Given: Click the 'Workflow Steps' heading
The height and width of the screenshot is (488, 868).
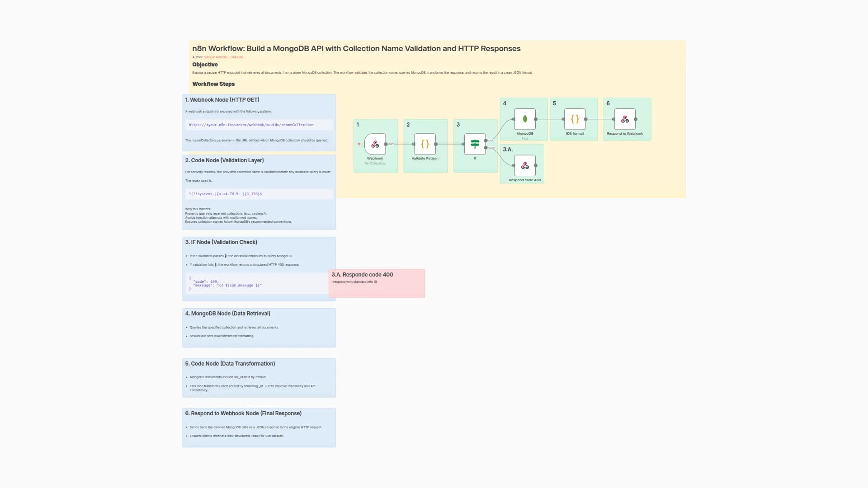Looking at the screenshot, I should pyautogui.click(x=213, y=84).
